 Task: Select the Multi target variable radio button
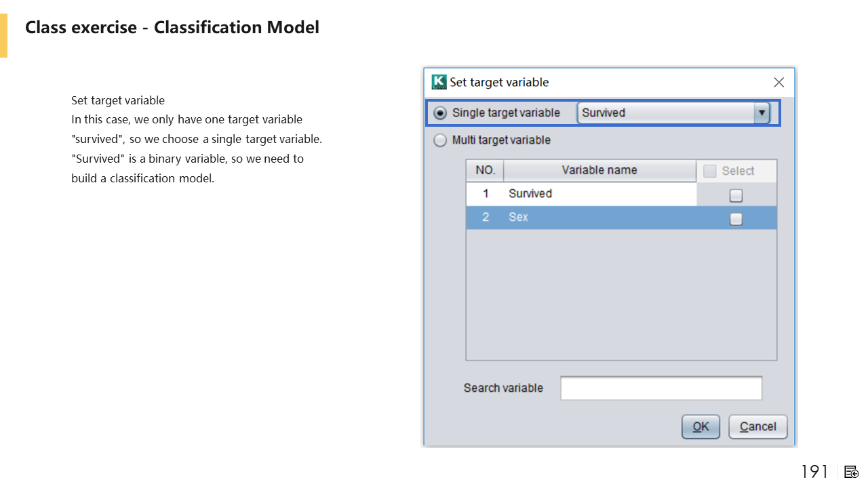441,140
